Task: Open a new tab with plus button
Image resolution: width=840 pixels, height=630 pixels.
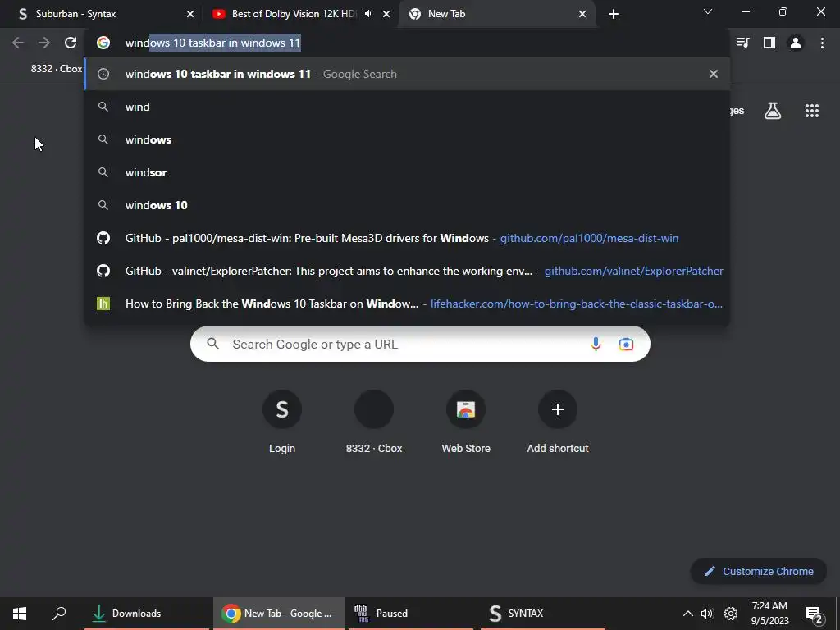Action: tap(614, 14)
